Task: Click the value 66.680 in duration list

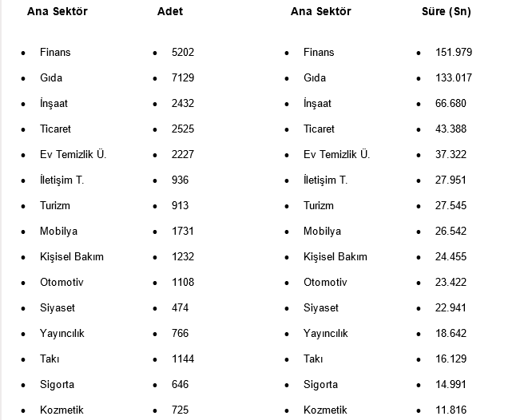Action: 451,104
